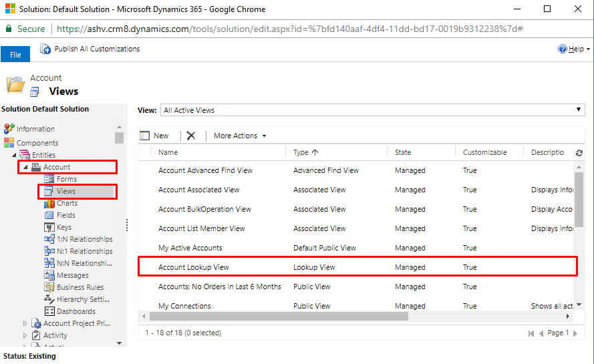The image size is (594, 364).
Task: Open Account Associated View row
Action: click(355, 190)
